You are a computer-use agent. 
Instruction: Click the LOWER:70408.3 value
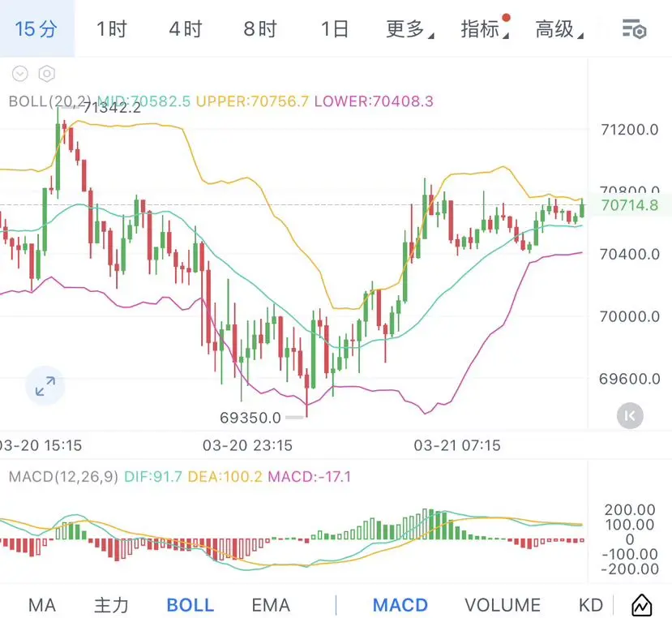click(x=374, y=101)
